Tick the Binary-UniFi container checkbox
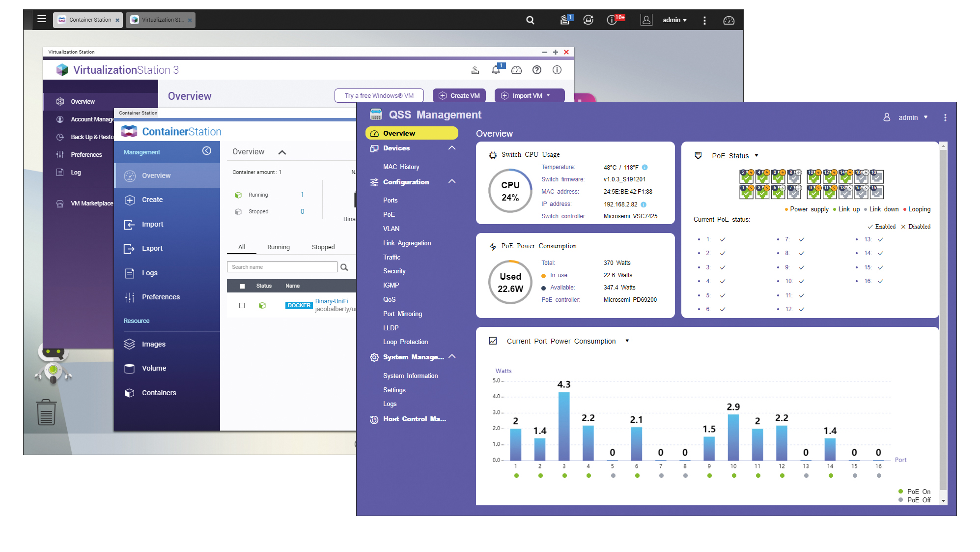This screenshot has width=980, height=552. [x=242, y=305]
